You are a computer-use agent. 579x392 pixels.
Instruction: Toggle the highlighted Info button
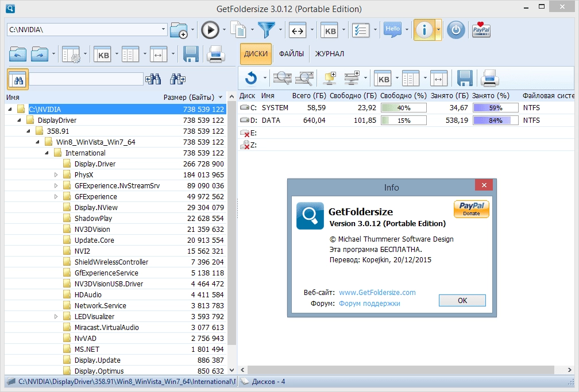[x=424, y=30]
